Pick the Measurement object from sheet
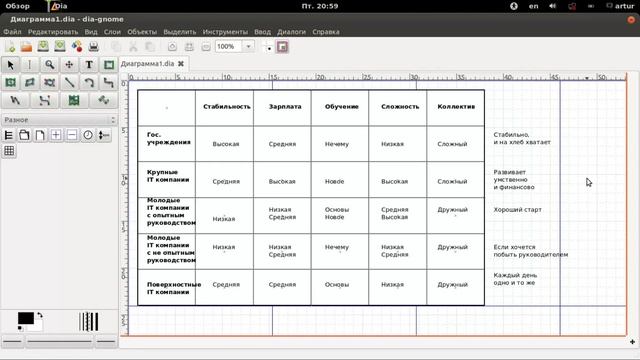Screen dimensions: 640x360 tap(104, 135)
